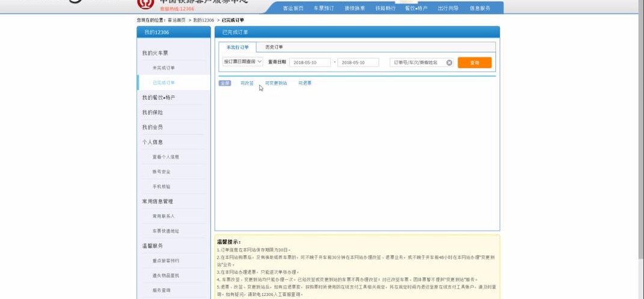The image size is (644, 299).
Task: Open 温馨服务 section in the sidebar
Action: pyautogui.click(x=152, y=245)
